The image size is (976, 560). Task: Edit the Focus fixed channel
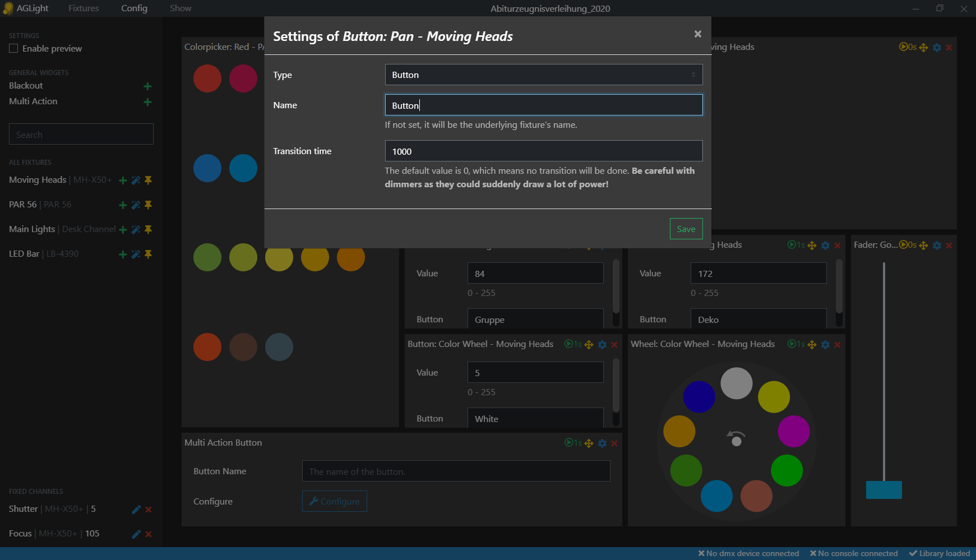[x=136, y=534]
